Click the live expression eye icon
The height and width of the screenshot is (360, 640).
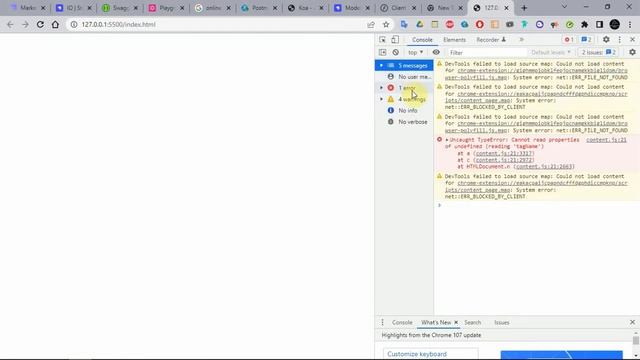click(436, 52)
